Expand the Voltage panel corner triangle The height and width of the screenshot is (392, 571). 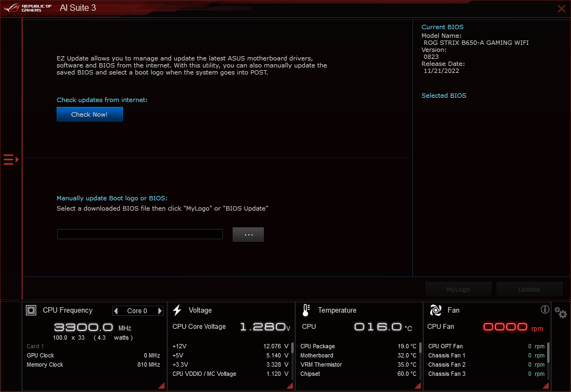pos(289,385)
